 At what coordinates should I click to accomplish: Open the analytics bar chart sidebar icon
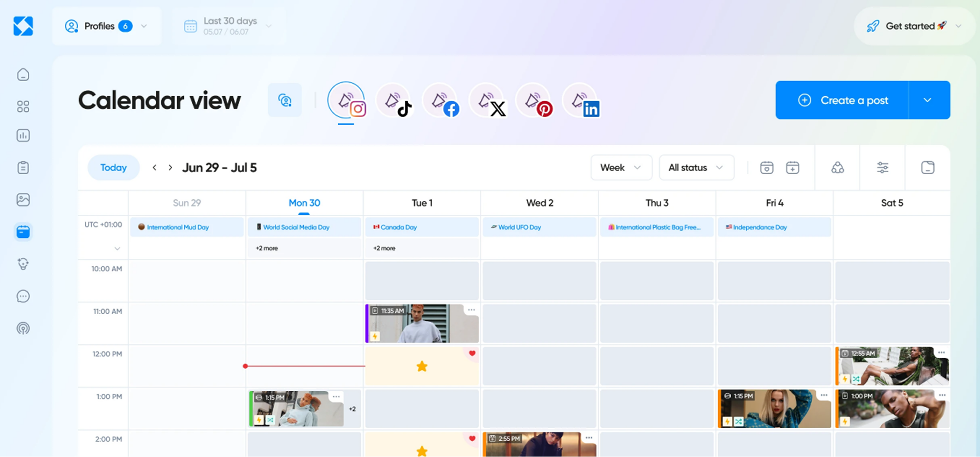point(23,136)
